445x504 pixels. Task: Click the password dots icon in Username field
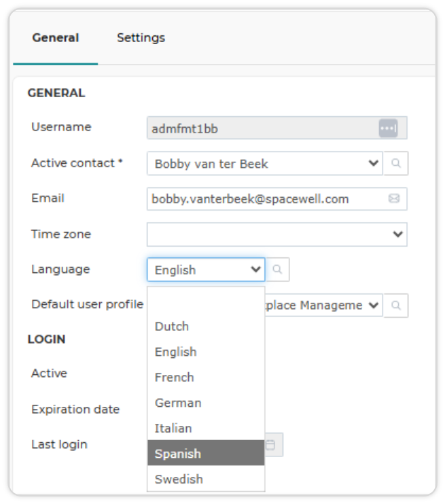pos(388,128)
